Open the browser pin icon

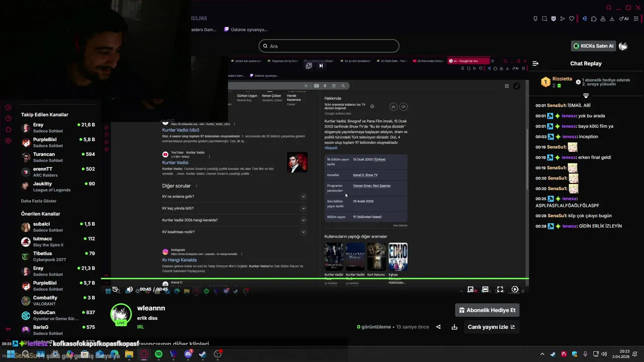click(535, 19)
